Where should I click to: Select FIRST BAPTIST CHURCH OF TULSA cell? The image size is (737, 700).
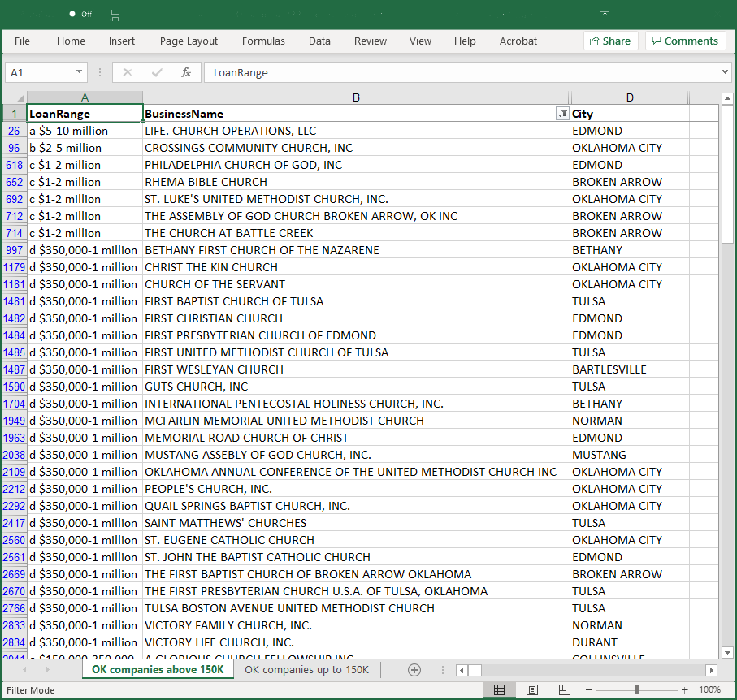[x=356, y=301]
